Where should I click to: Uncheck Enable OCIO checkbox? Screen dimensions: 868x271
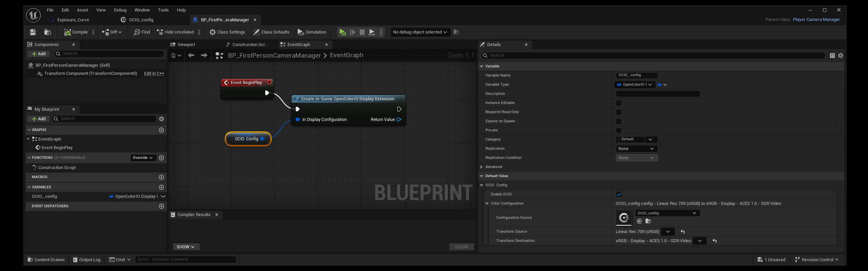(x=619, y=194)
